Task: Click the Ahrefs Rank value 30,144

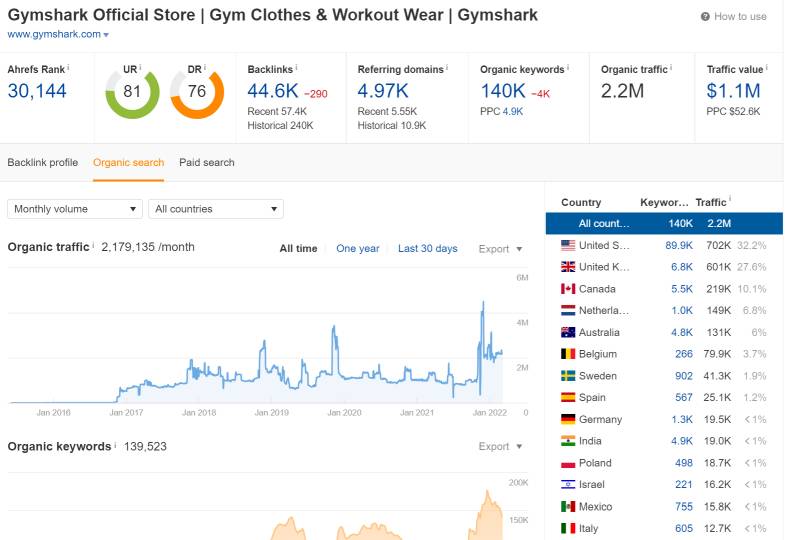Action: point(37,91)
